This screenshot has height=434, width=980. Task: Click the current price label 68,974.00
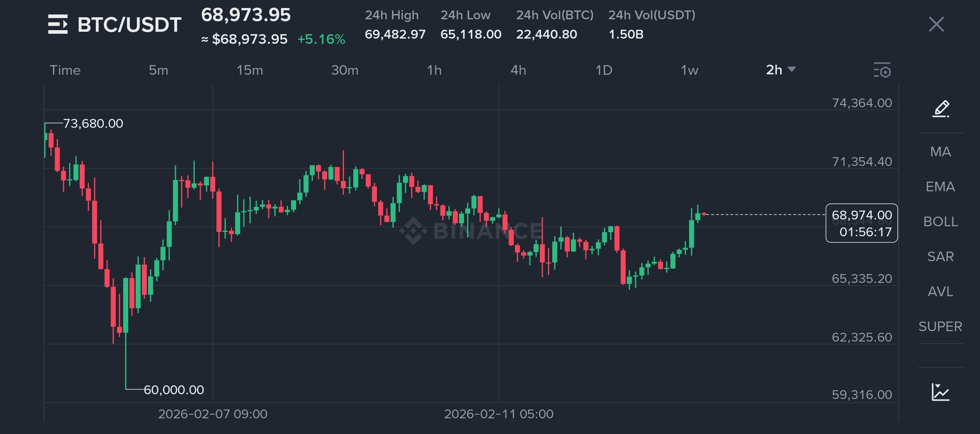[861, 215]
